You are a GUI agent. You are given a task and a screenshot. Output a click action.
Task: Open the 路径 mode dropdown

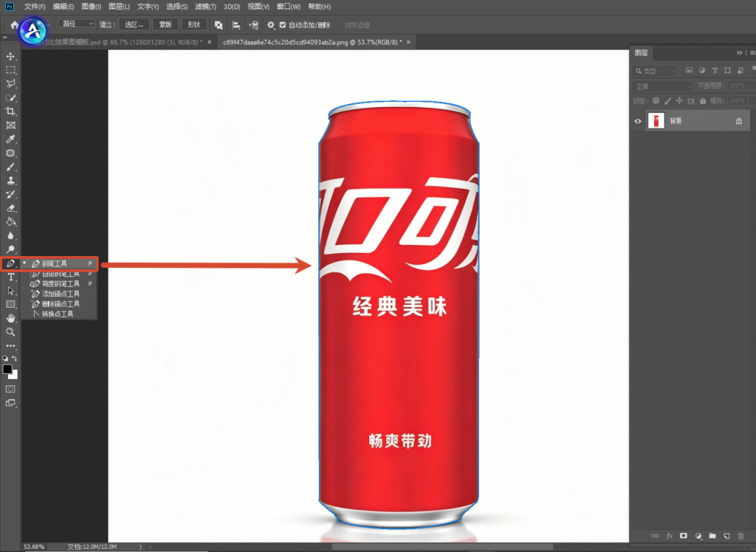pos(77,24)
